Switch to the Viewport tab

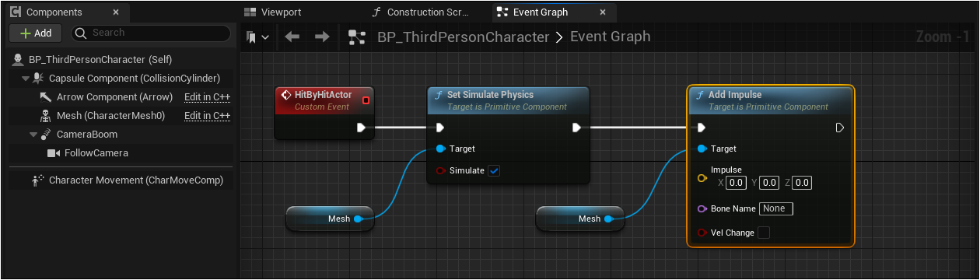pyautogui.click(x=274, y=12)
